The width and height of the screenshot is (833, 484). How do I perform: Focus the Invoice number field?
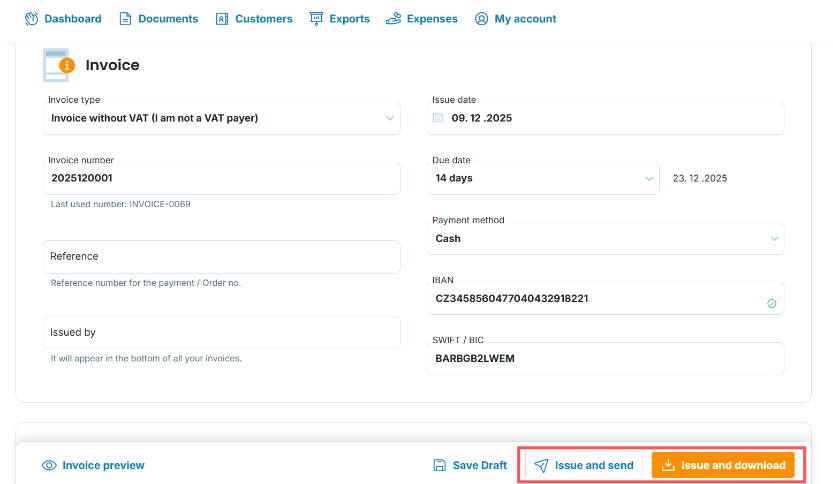pyautogui.click(x=222, y=178)
